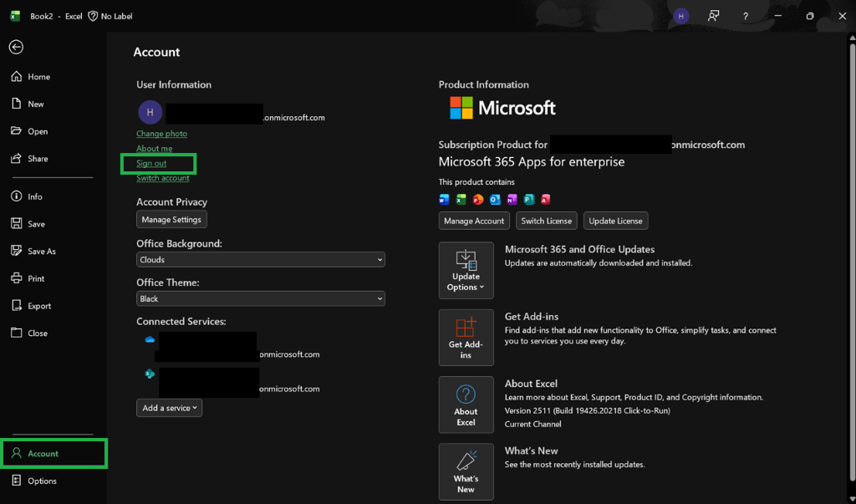Click the Excel icon under product contents
This screenshot has height=504, width=856.
pos(461,200)
